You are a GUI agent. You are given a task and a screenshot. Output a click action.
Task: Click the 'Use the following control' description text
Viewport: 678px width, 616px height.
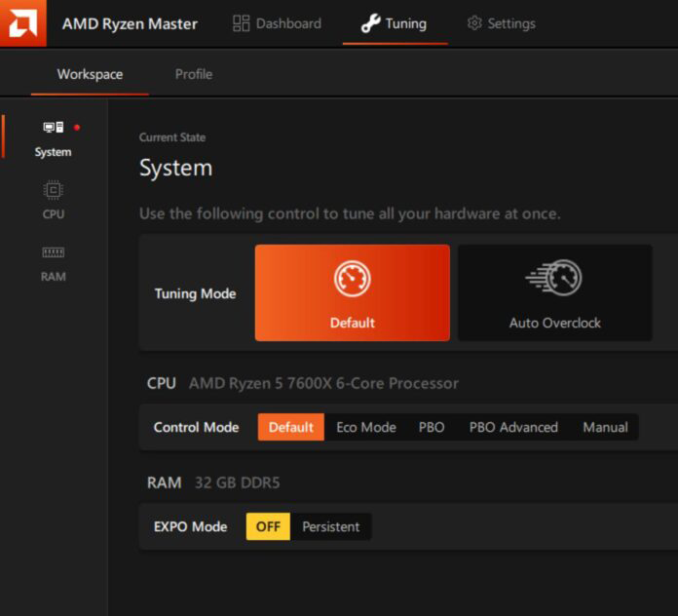click(350, 213)
